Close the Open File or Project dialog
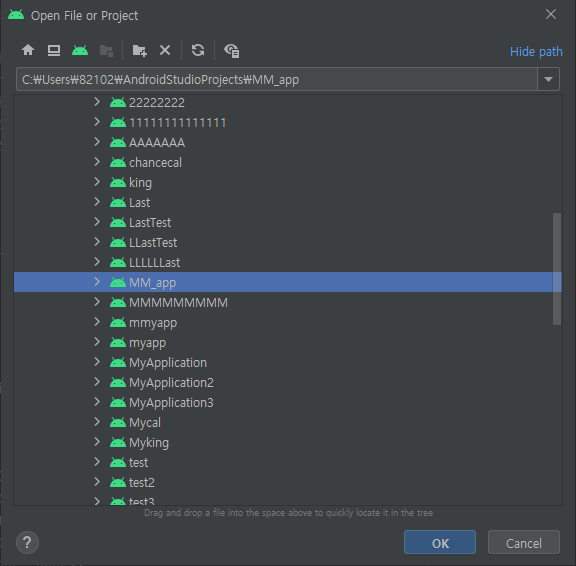 (x=551, y=14)
